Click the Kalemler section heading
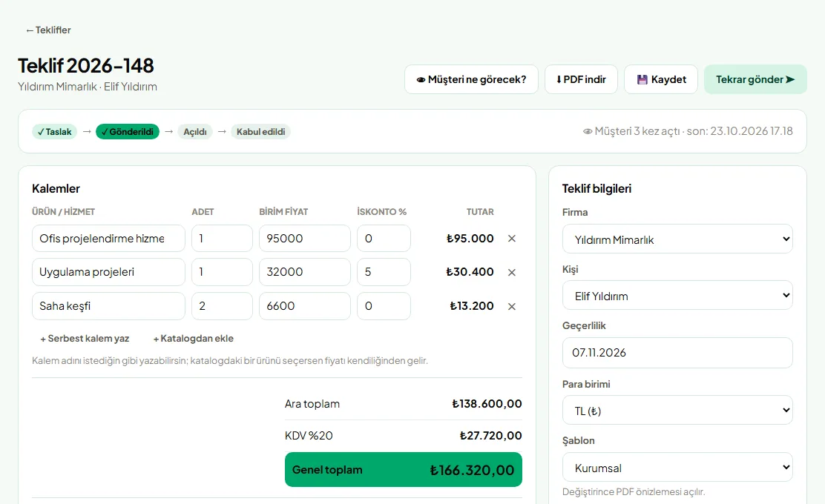 tap(56, 189)
